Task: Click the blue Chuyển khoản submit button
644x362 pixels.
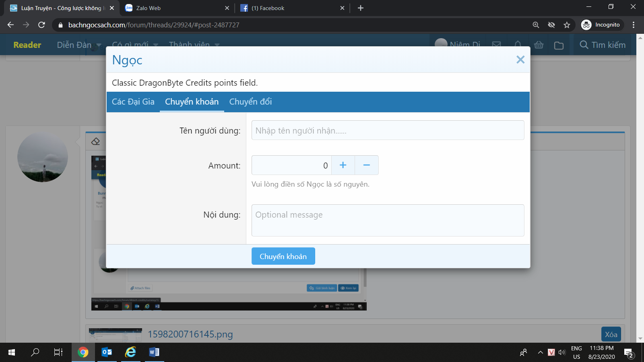Action: (283, 256)
